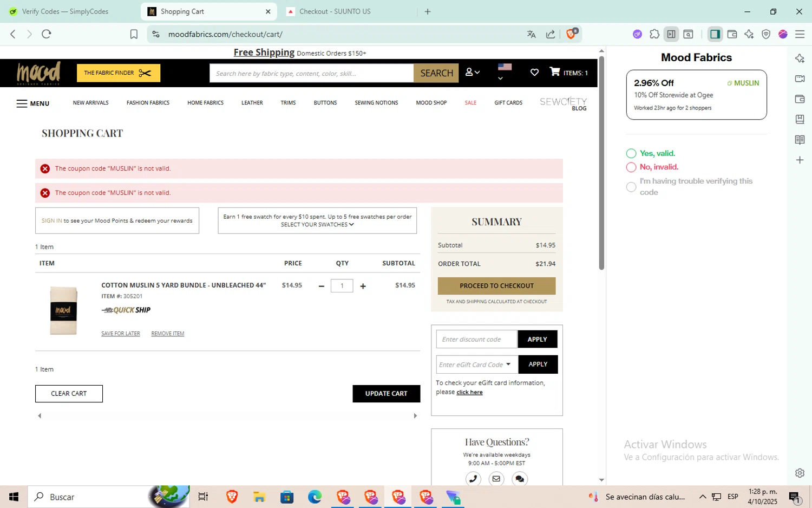Open the Sewciety Blog link
The height and width of the screenshot is (508, 812).
click(x=564, y=103)
